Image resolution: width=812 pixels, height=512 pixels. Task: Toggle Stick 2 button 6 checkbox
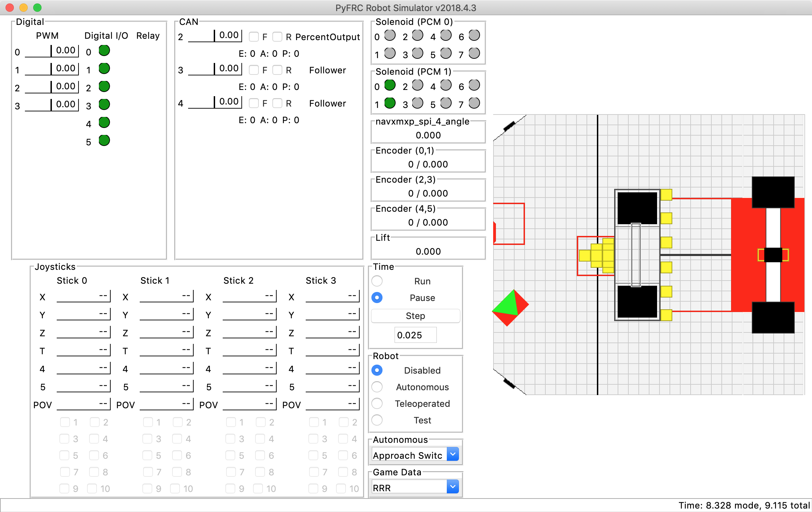click(260, 455)
